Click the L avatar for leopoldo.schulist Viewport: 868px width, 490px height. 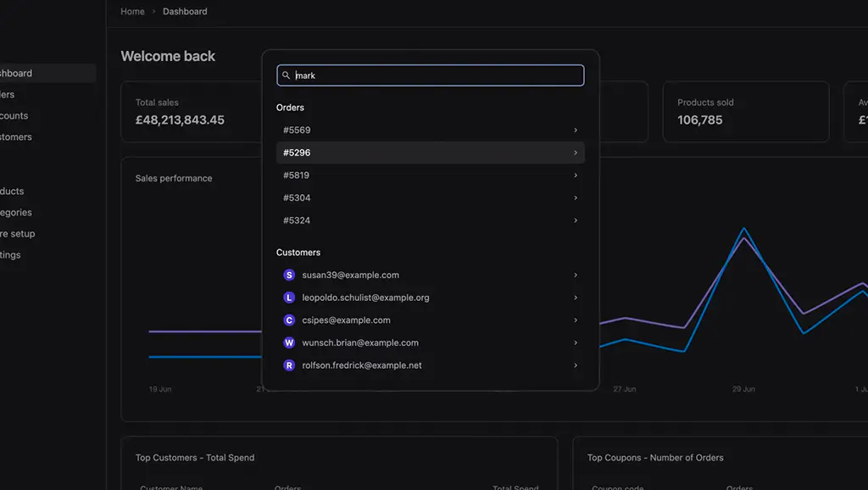[x=289, y=298]
